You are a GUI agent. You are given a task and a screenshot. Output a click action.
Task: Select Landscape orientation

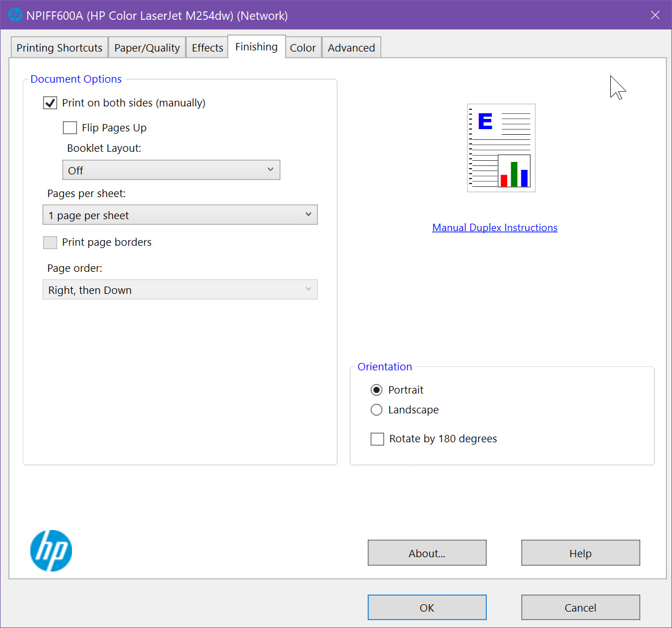tap(376, 410)
